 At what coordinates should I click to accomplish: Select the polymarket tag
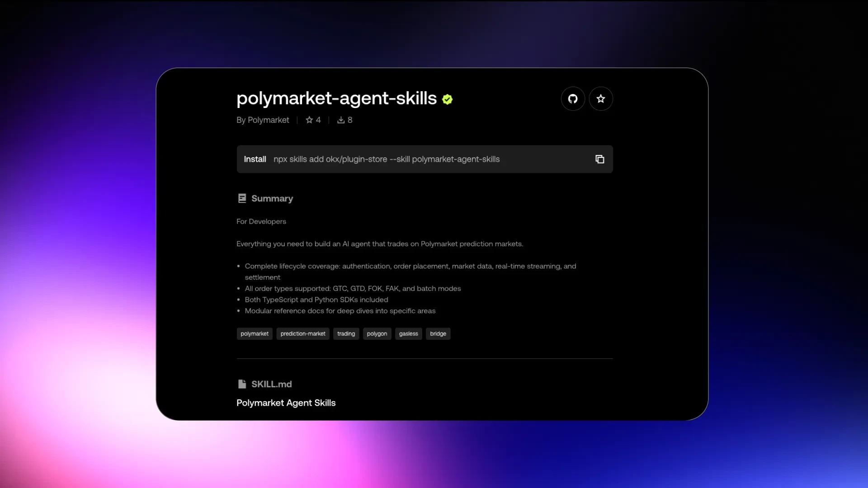pyautogui.click(x=255, y=333)
